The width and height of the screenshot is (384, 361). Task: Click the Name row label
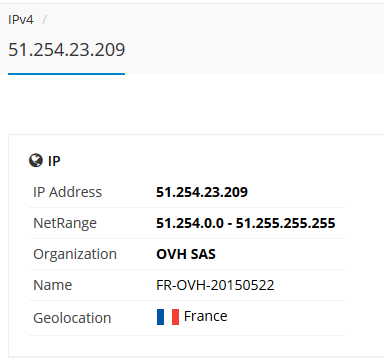coord(53,285)
